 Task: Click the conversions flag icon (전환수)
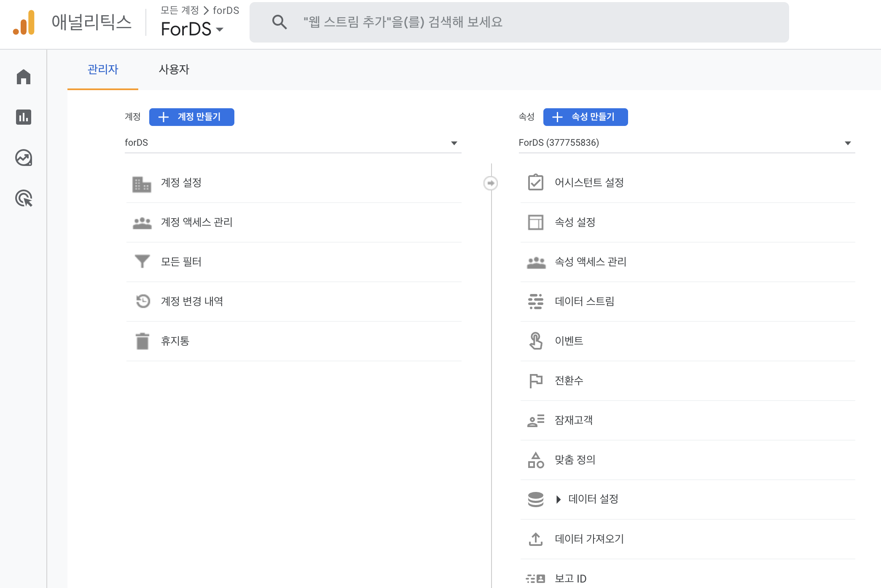(536, 381)
